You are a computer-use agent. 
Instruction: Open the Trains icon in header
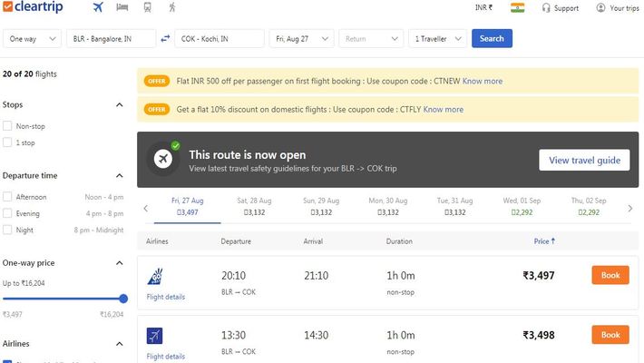tap(148, 7)
